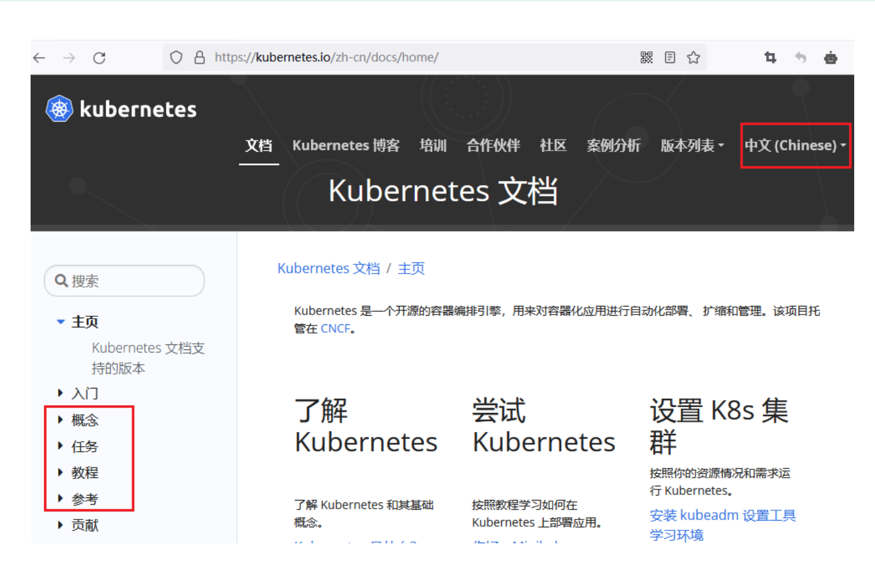Viewport: 875px width, 588px height.
Task: Select 贡献 in the sidebar tree
Action: pyautogui.click(x=85, y=526)
